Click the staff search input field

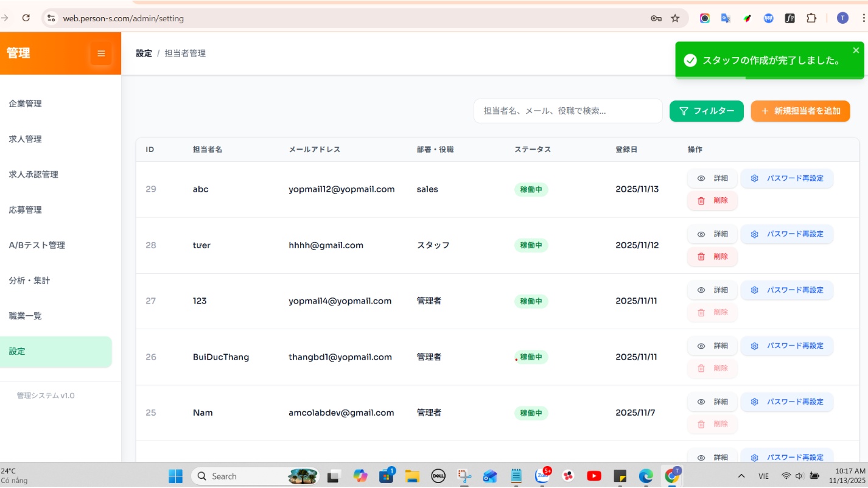coord(567,111)
